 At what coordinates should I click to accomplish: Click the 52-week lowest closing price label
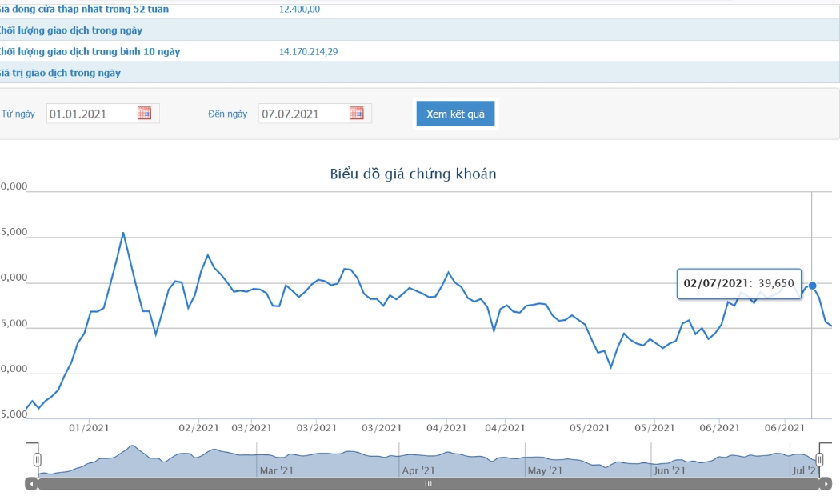coord(83,9)
